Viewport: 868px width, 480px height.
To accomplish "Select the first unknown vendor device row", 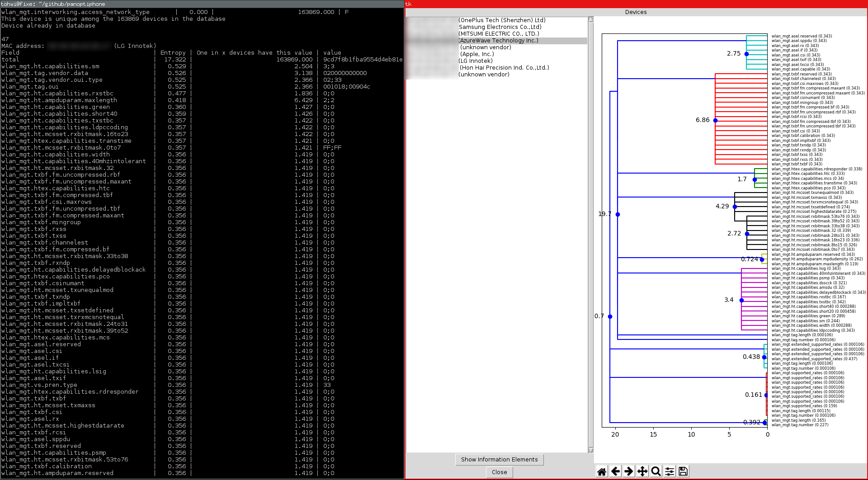I will click(x=497, y=47).
